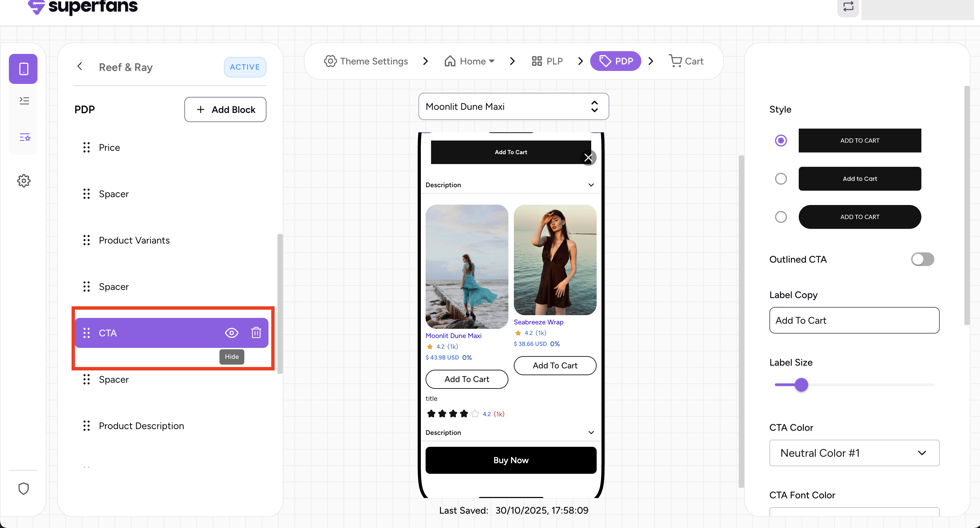This screenshot has width=980, height=528.
Task: Open the CTA Color Neutral Color #1 dropdown
Action: tap(854, 453)
